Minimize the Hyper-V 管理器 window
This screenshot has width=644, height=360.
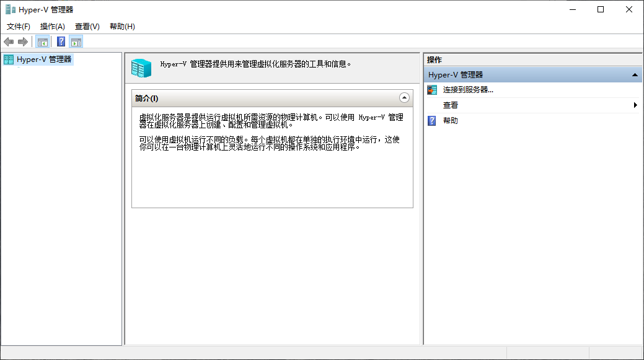click(573, 9)
